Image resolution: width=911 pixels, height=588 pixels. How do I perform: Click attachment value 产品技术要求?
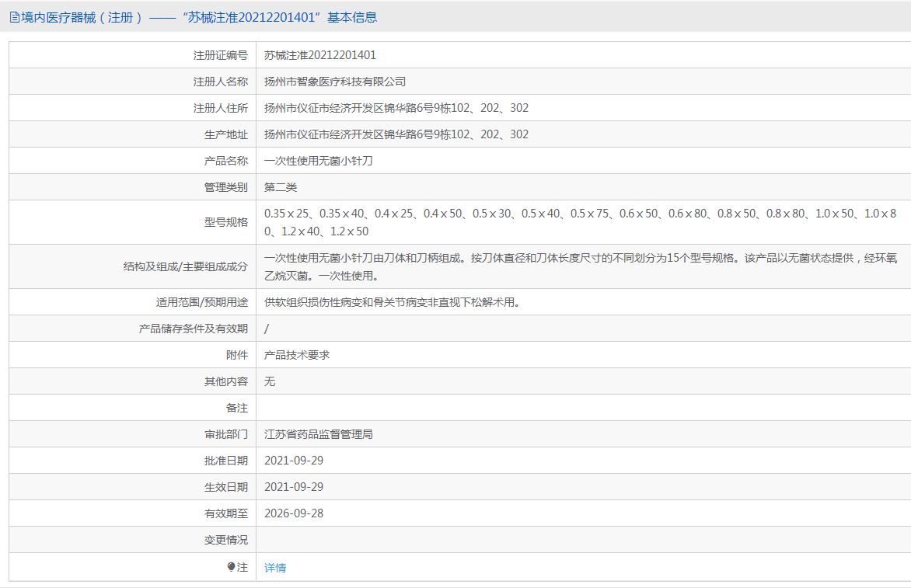click(x=297, y=355)
